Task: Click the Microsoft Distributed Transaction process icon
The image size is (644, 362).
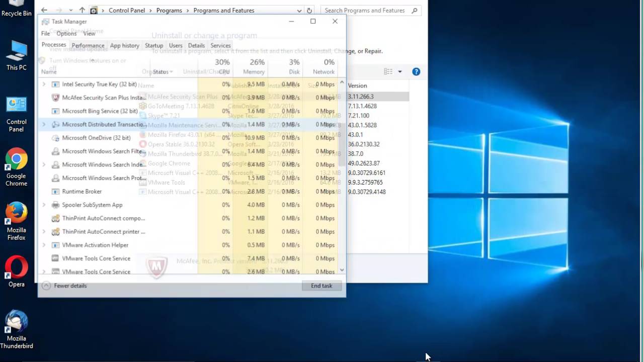Action: pos(55,125)
